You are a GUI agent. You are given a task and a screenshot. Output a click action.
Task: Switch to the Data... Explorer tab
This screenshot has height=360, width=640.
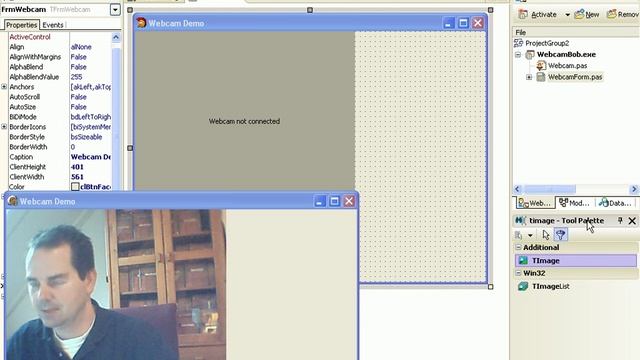pos(615,203)
